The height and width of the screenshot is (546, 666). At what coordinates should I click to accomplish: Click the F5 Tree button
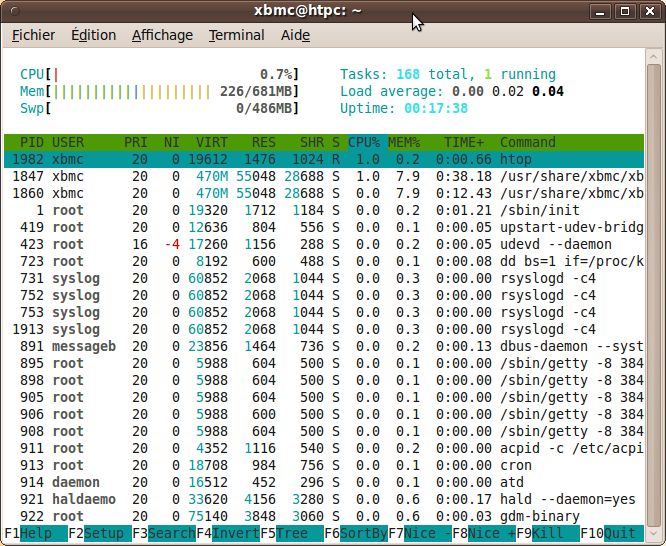pyautogui.click(x=292, y=533)
